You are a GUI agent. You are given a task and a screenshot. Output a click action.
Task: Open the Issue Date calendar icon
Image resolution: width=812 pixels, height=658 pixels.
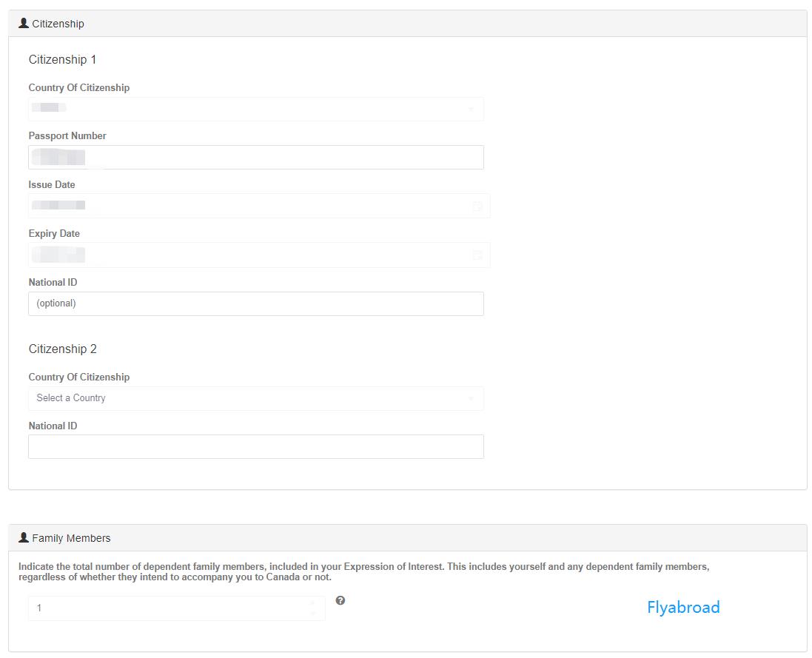pos(477,207)
